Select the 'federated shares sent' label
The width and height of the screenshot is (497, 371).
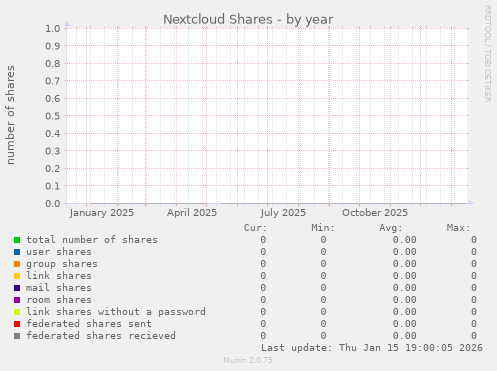[x=89, y=324]
